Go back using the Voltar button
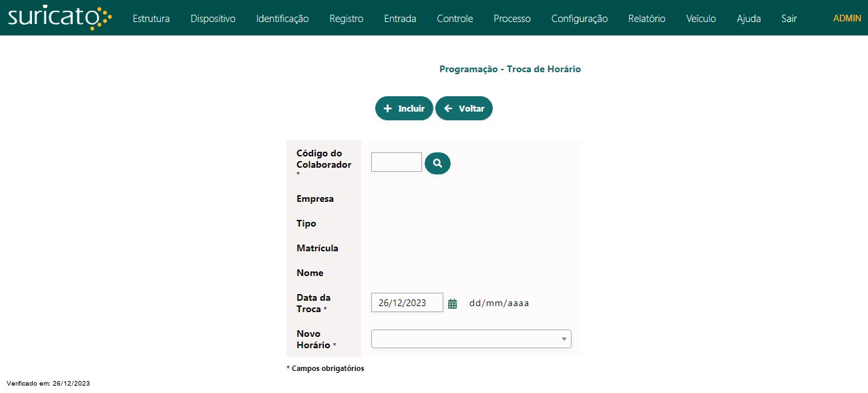This screenshot has width=868, height=393. coord(464,108)
